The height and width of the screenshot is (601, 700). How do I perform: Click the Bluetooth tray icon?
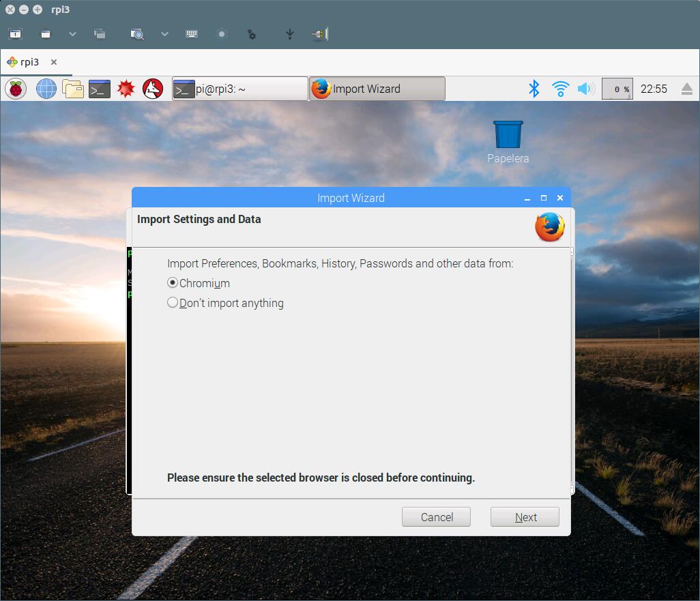(x=534, y=89)
